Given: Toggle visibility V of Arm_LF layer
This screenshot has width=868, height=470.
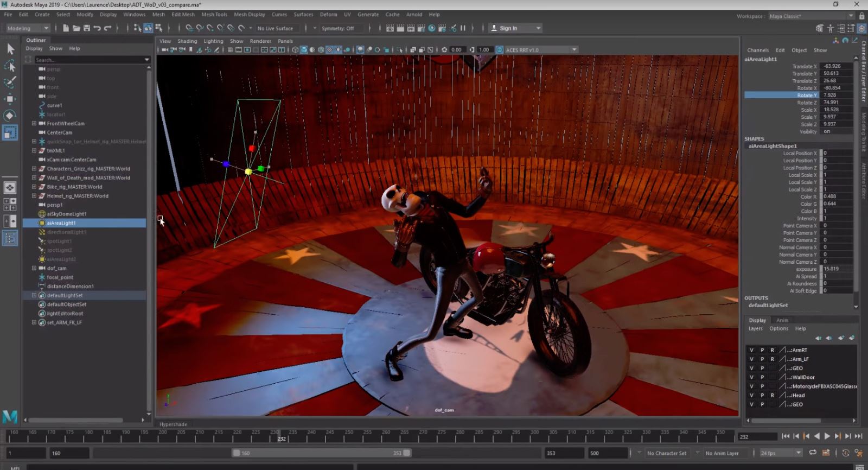Looking at the screenshot, I should point(751,359).
